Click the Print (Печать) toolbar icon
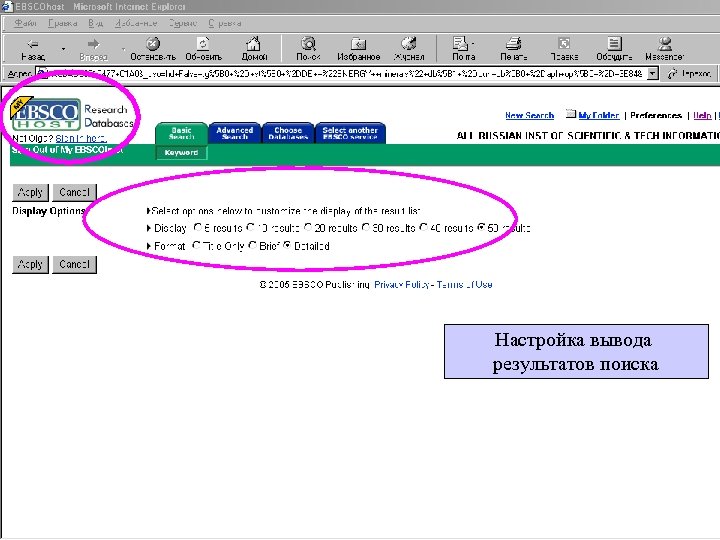Image resolution: width=720 pixels, height=540 pixels. pyautogui.click(x=513, y=44)
